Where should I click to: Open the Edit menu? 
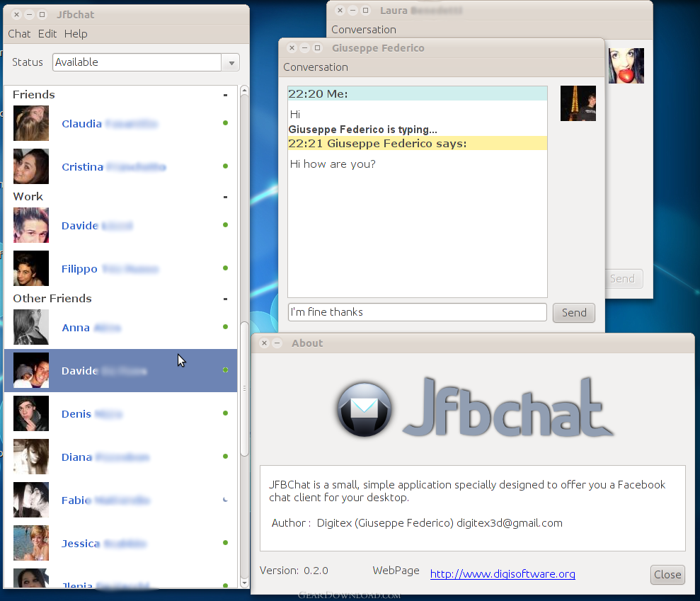click(47, 34)
